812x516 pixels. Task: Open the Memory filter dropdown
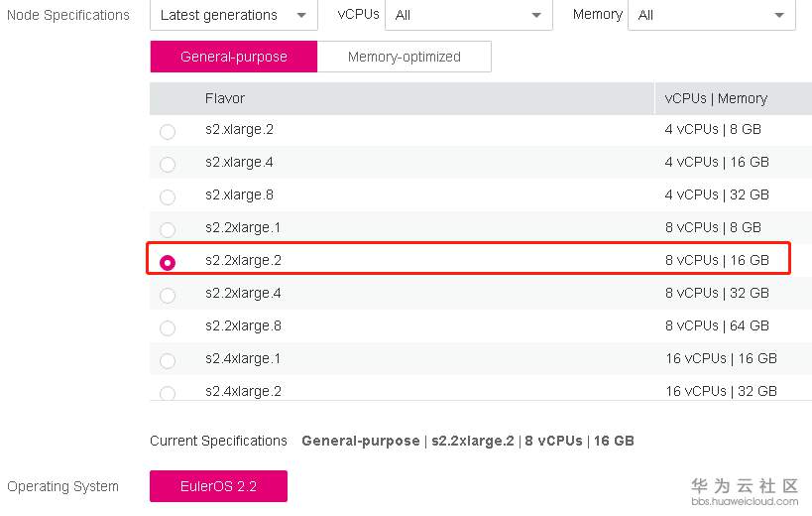coord(711,15)
